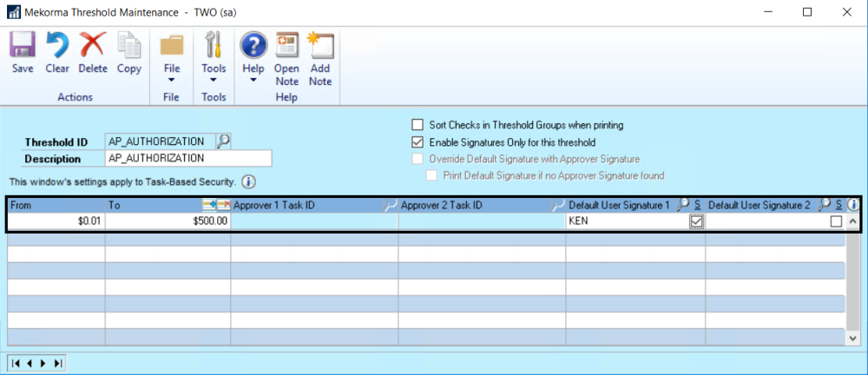Check the Signature 2 checkbox in first row
Viewport: 868px width, 375px height.
click(x=836, y=221)
